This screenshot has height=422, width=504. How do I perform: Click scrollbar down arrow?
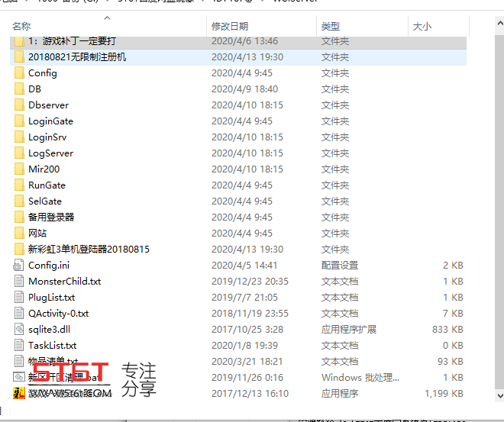coord(500,395)
